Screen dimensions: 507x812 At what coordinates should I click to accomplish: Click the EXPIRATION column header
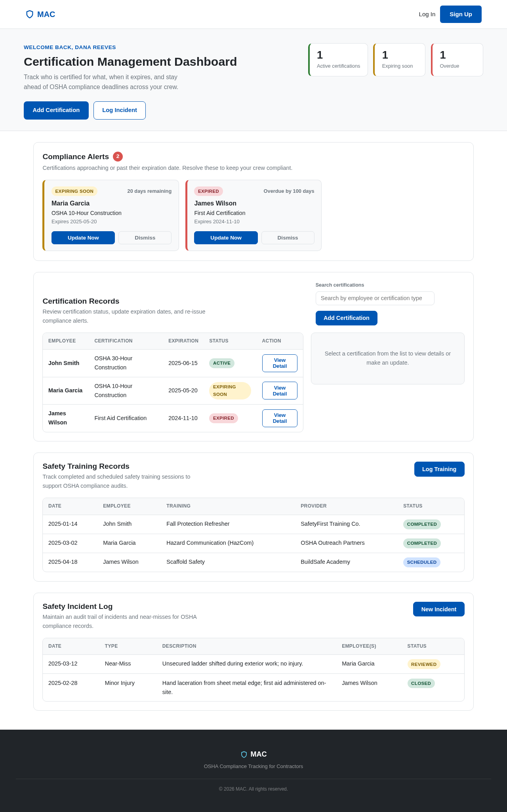183,341
